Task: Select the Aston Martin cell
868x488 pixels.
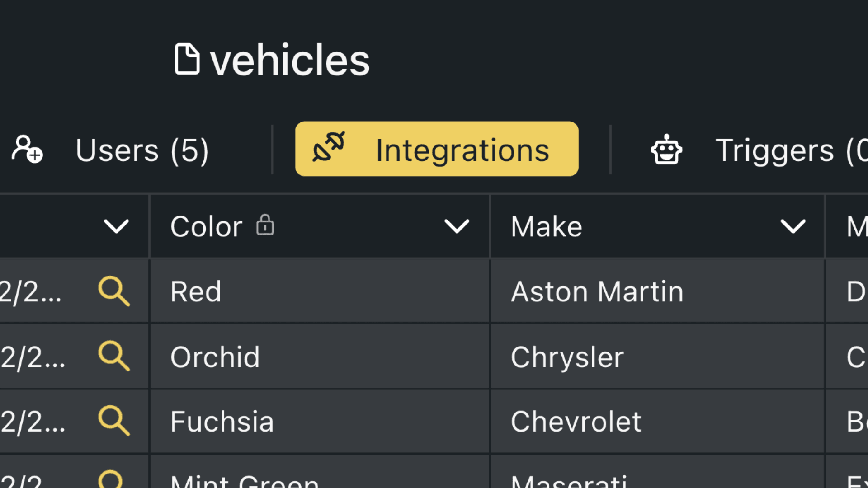Action: pos(597,291)
